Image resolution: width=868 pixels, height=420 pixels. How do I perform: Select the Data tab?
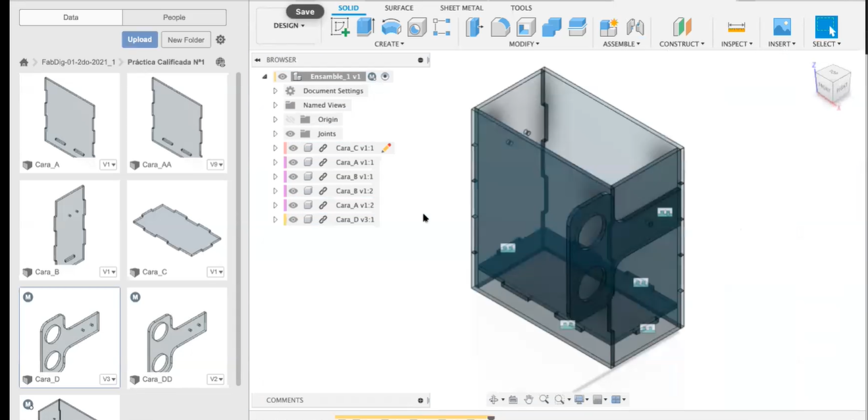[71, 17]
